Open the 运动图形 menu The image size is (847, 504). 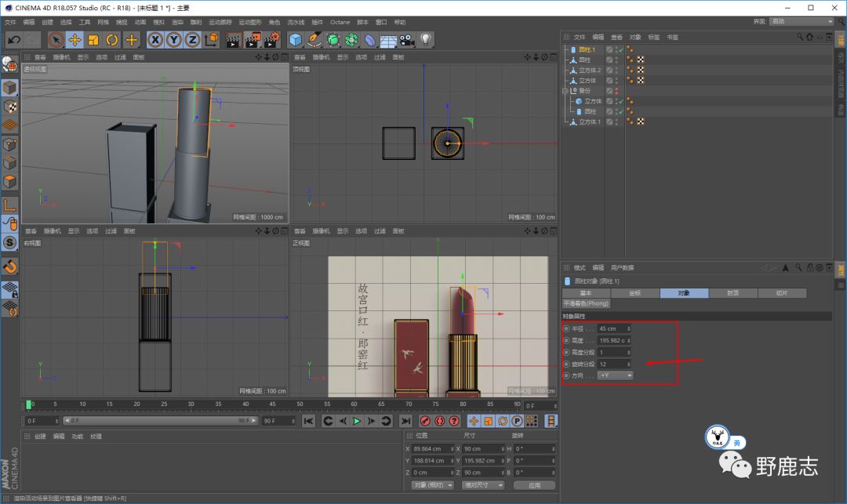pos(251,22)
